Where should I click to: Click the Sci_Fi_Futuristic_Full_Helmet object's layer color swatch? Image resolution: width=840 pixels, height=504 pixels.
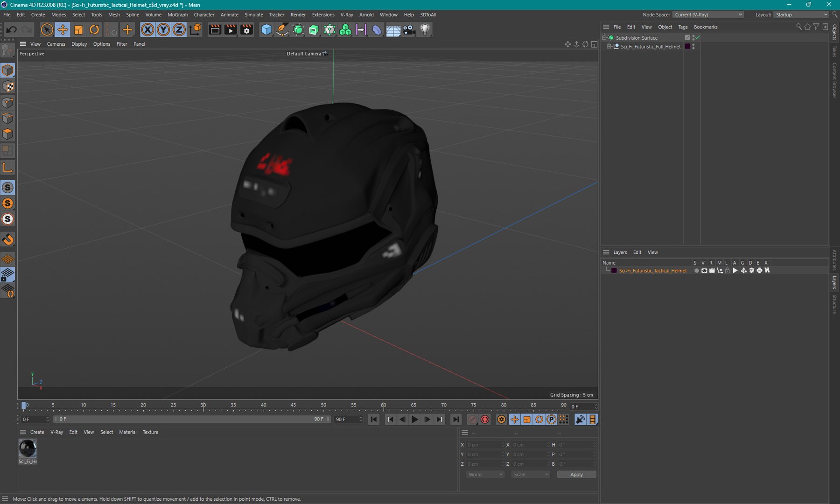click(x=687, y=47)
